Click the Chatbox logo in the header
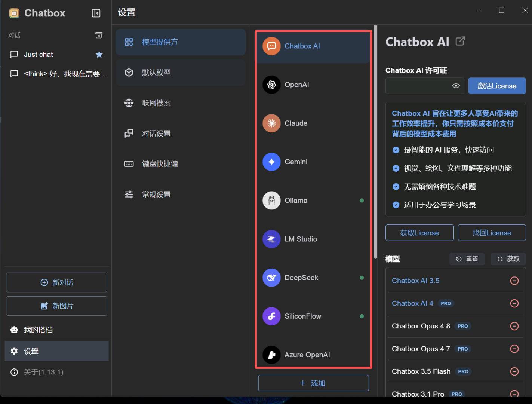 pyautogui.click(x=14, y=13)
